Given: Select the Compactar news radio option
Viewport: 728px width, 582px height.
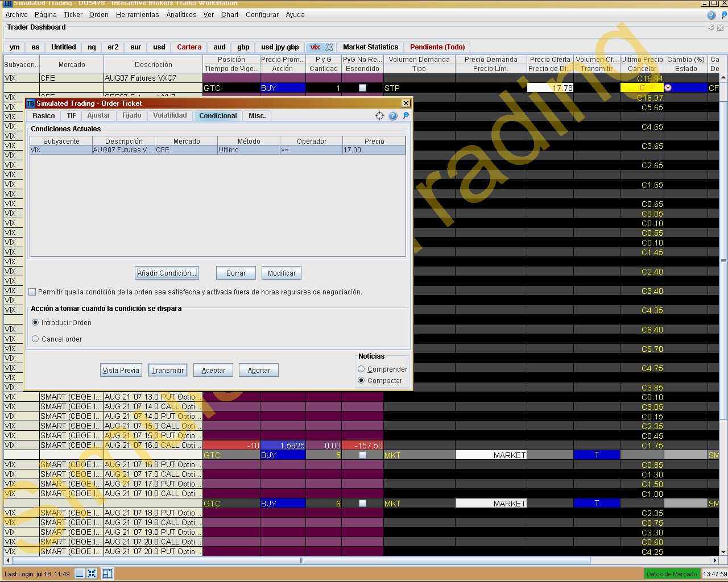Looking at the screenshot, I should 361,381.
